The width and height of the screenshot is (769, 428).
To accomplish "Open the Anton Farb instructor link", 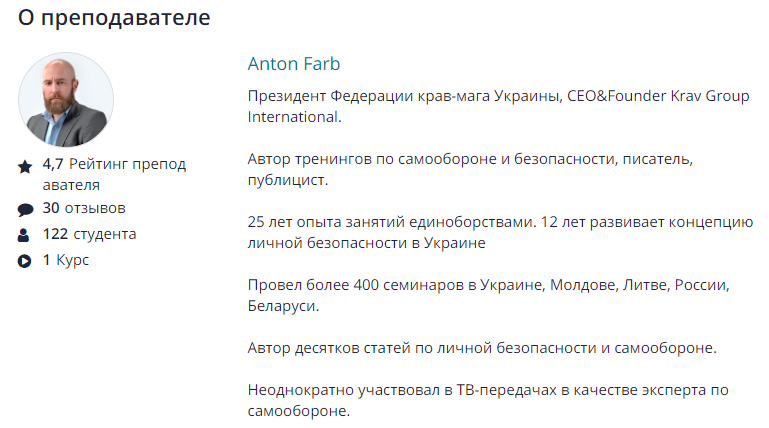I will coord(294,64).
